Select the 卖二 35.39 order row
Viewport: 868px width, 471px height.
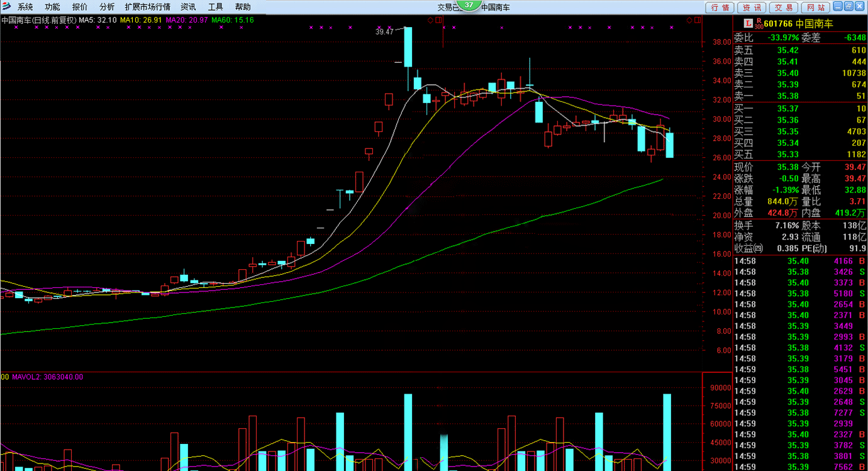(800, 84)
